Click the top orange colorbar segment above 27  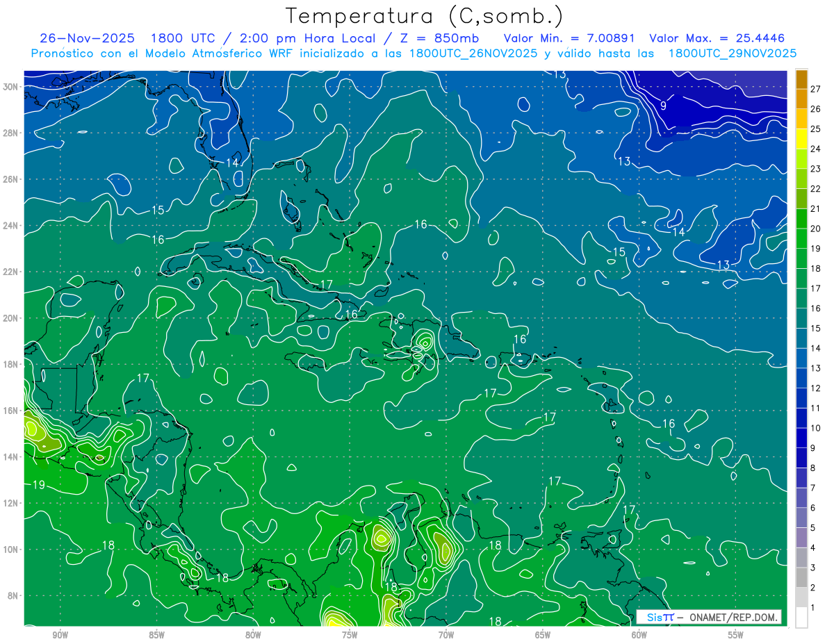click(802, 79)
